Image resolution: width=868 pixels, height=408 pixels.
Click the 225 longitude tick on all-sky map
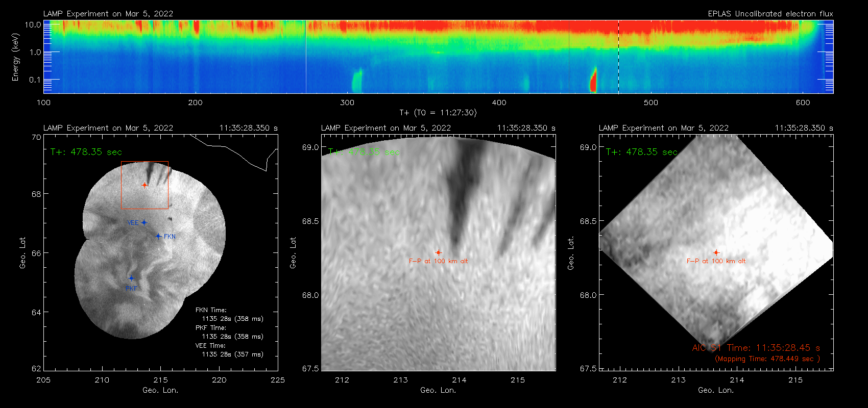[278, 380]
